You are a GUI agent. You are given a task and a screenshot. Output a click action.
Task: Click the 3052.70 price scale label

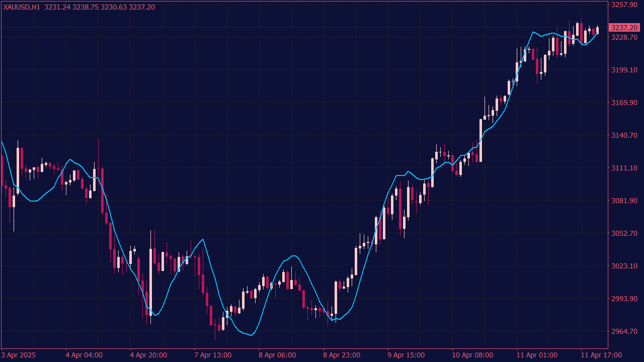click(624, 233)
